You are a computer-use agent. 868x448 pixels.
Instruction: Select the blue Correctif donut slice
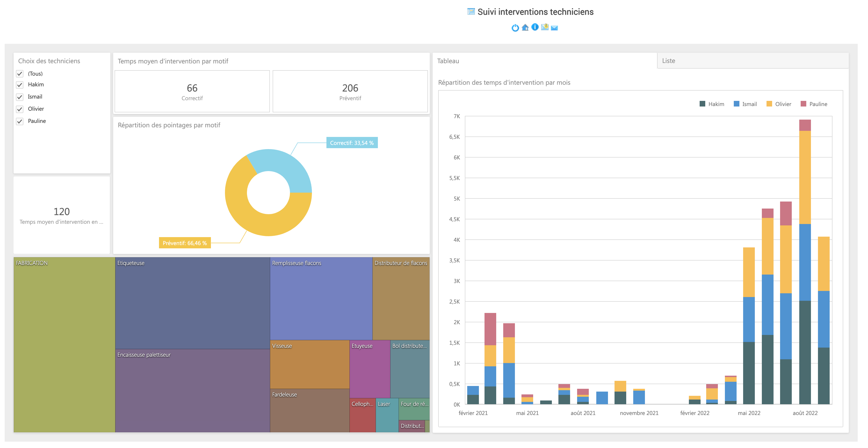point(286,165)
